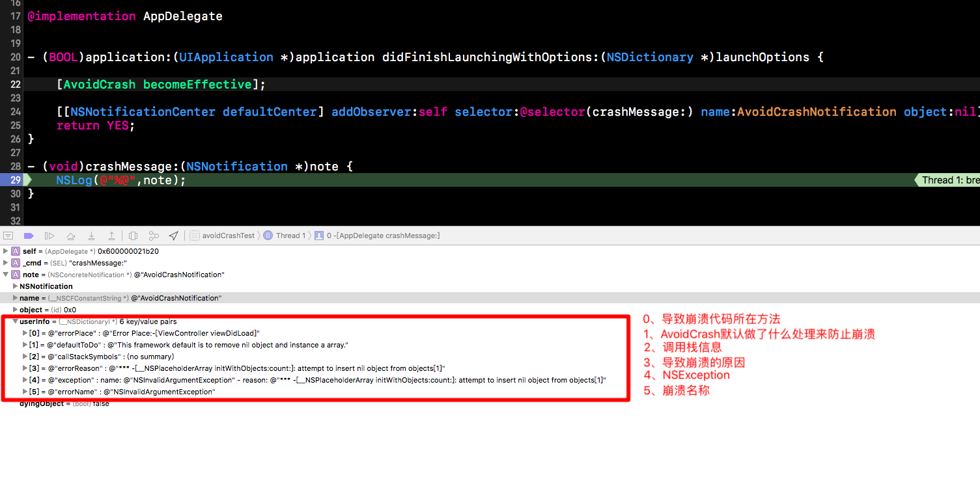Open the debug view hierarchy tool
This screenshot has height=503, width=980.
[133, 236]
